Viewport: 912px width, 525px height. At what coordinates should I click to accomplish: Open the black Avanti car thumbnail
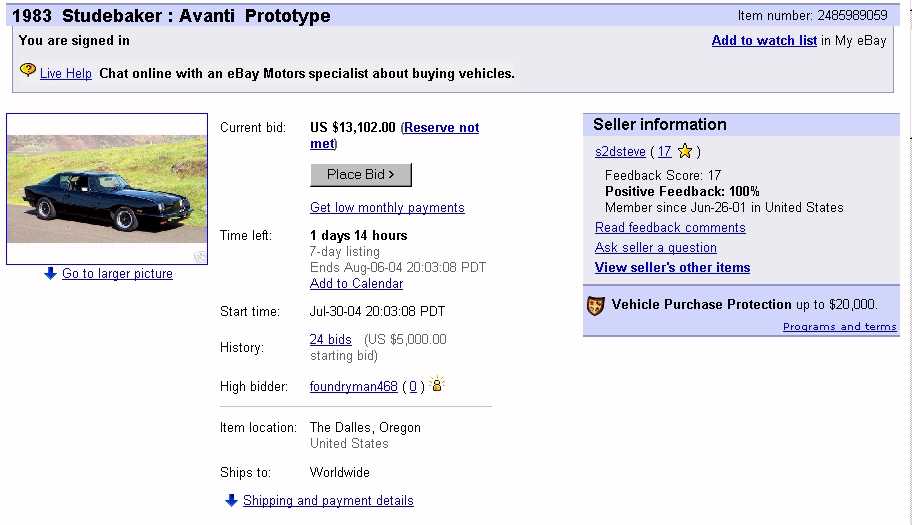tap(107, 189)
